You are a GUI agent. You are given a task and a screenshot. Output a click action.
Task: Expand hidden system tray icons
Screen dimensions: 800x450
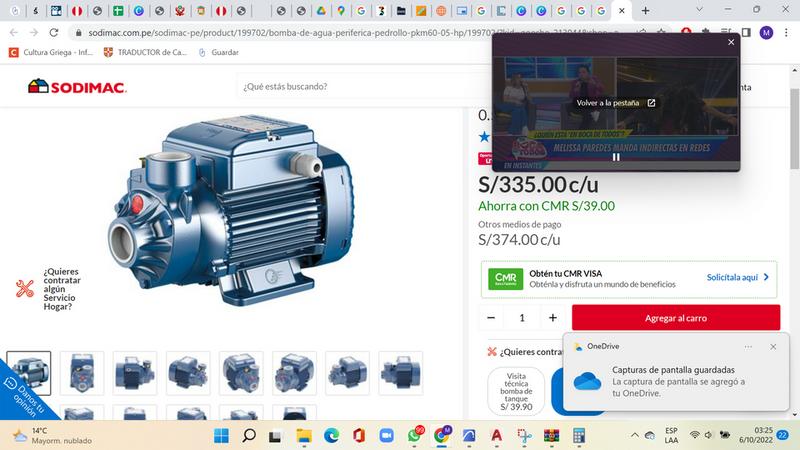(635, 435)
